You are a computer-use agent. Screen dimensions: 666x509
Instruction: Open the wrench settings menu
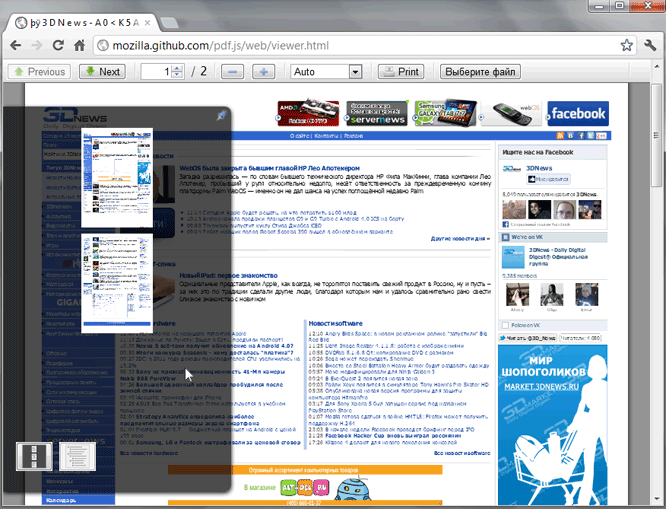(x=650, y=46)
